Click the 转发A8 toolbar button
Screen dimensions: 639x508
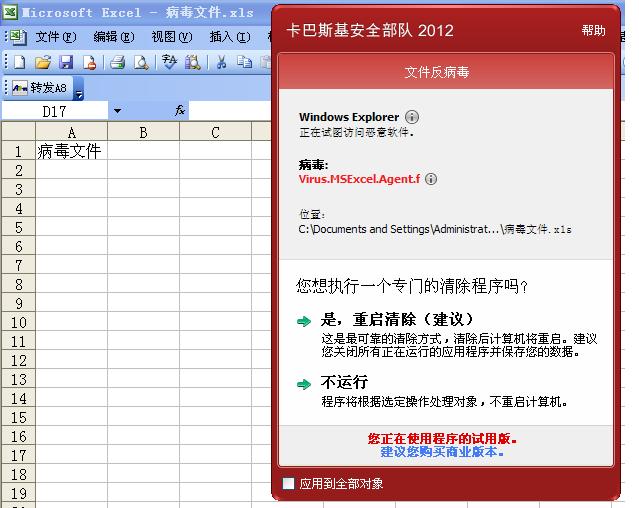click(x=40, y=88)
